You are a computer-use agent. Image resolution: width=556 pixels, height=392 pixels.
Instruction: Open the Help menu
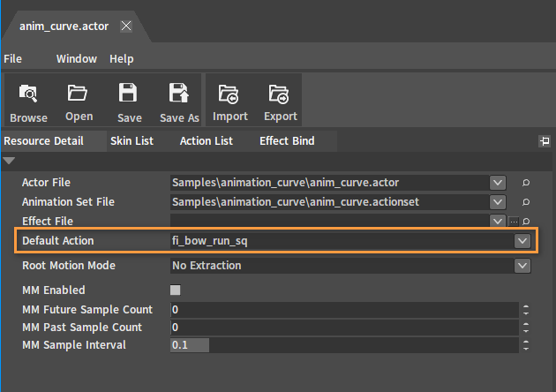pos(121,59)
